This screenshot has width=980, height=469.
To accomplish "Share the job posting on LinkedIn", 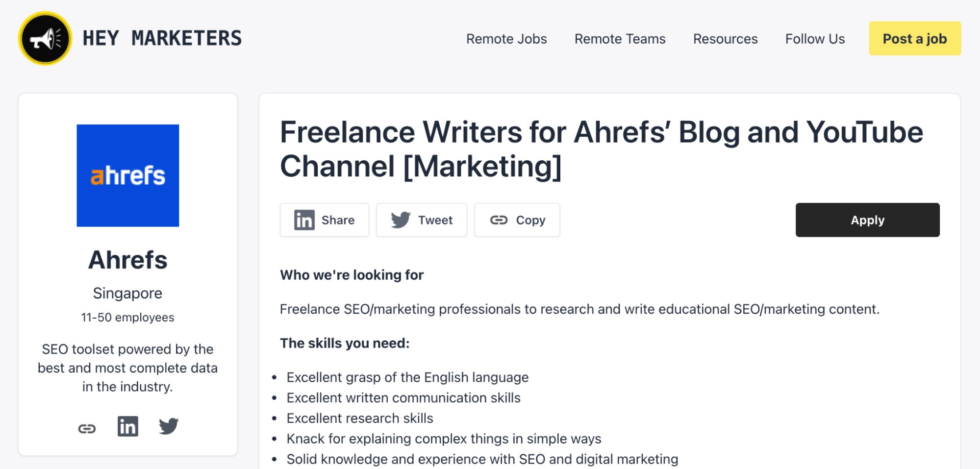I will coord(324,220).
